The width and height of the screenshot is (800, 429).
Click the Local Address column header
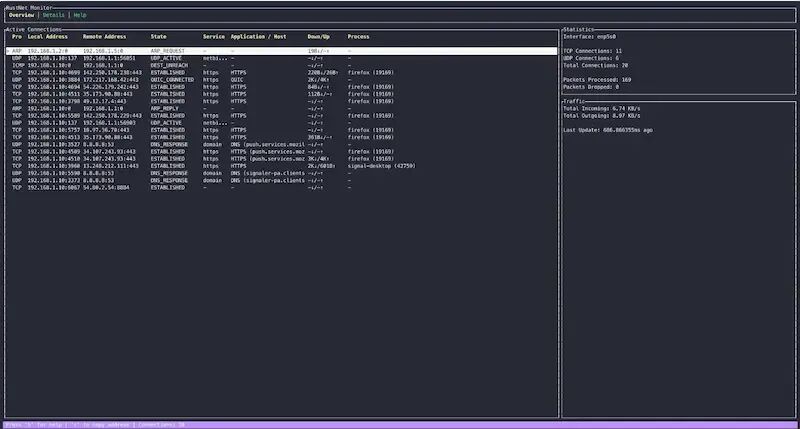47,37
